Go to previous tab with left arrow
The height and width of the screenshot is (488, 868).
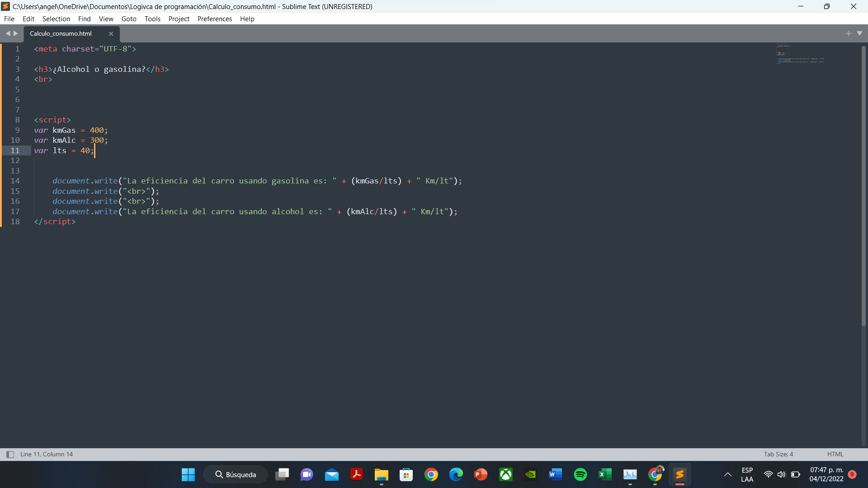pyautogui.click(x=8, y=33)
